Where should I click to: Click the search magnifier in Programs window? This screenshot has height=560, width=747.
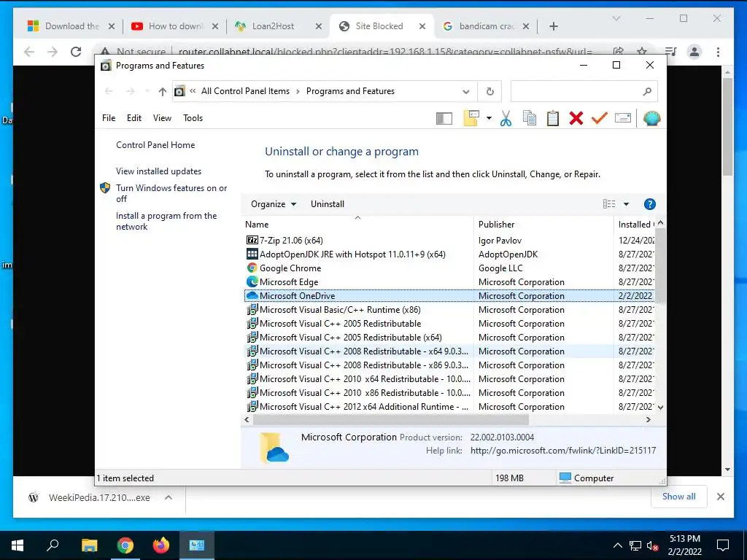(646, 91)
